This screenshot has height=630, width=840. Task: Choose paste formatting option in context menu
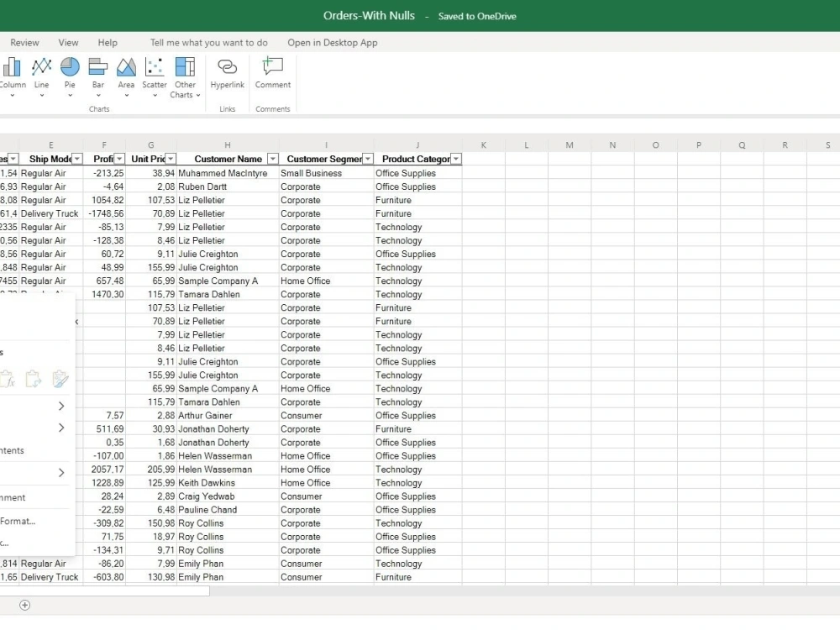coord(60,380)
